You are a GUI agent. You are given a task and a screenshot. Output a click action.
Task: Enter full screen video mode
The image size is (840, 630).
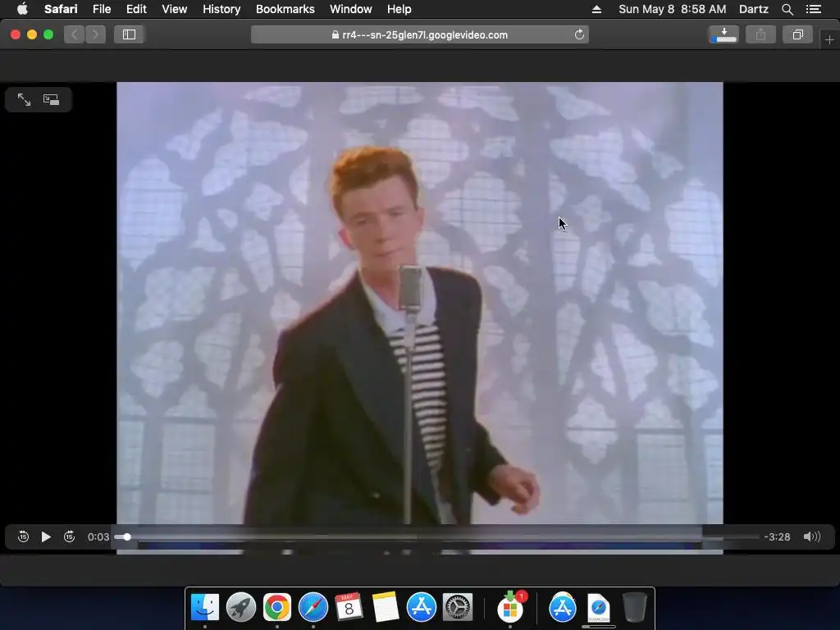coord(24,99)
